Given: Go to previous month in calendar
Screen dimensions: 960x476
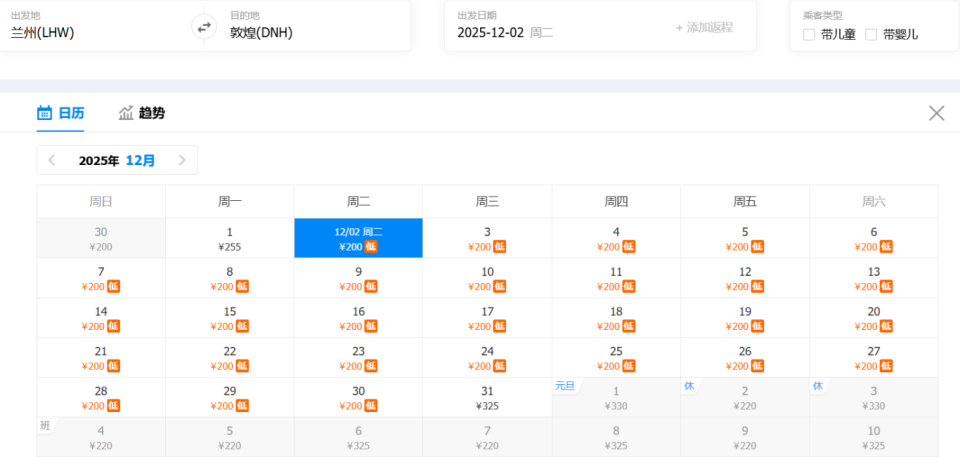Looking at the screenshot, I should pyautogui.click(x=52, y=160).
